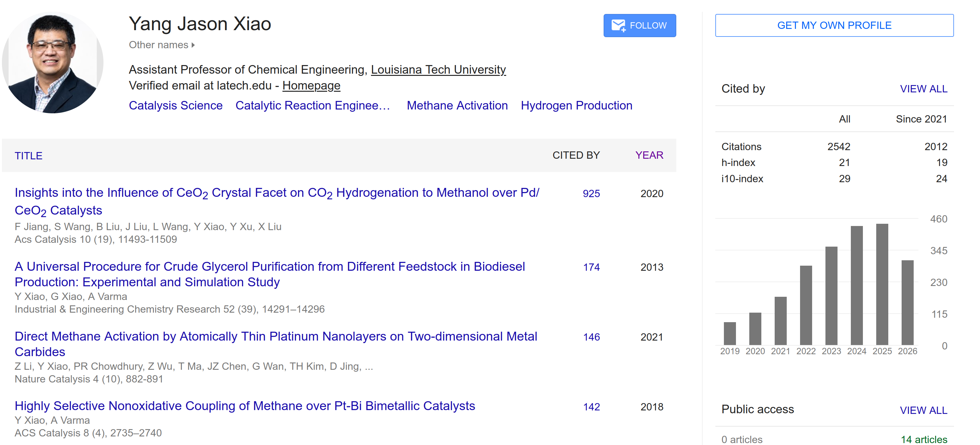The height and width of the screenshot is (445, 980).
Task: Sort publications by Year column
Action: pyautogui.click(x=649, y=155)
